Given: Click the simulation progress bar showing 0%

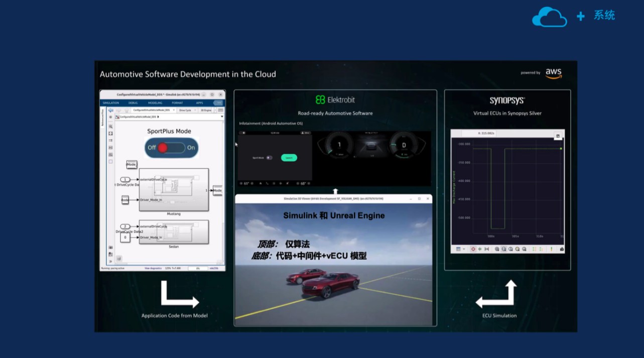Looking at the screenshot, I should pyautogui.click(x=198, y=268).
